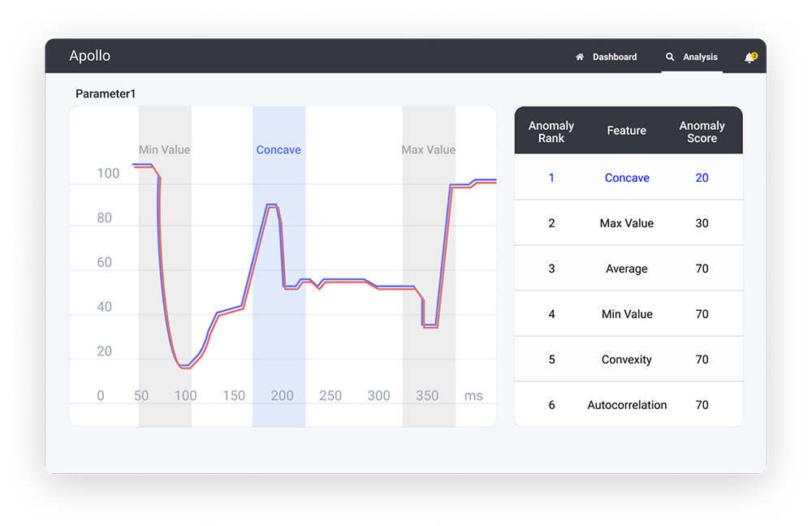
Task: Select the Concave feature row
Action: click(x=627, y=178)
